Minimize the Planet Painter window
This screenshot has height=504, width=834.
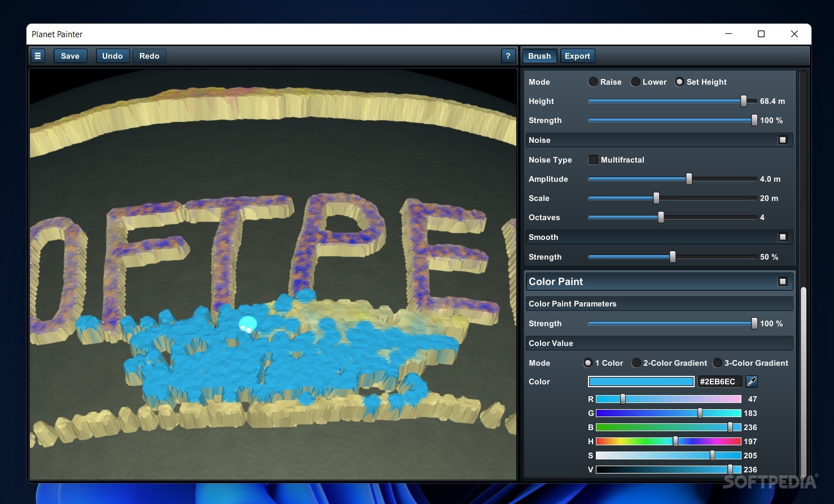coord(728,34)
